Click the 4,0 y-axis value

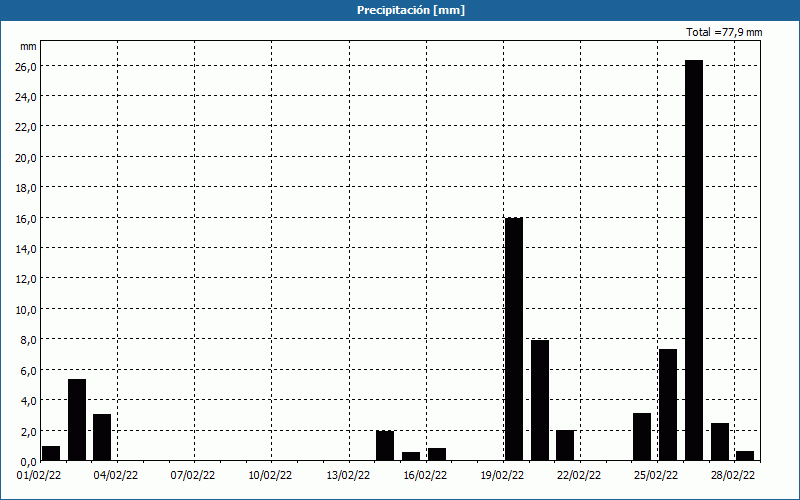pos(28,401)
